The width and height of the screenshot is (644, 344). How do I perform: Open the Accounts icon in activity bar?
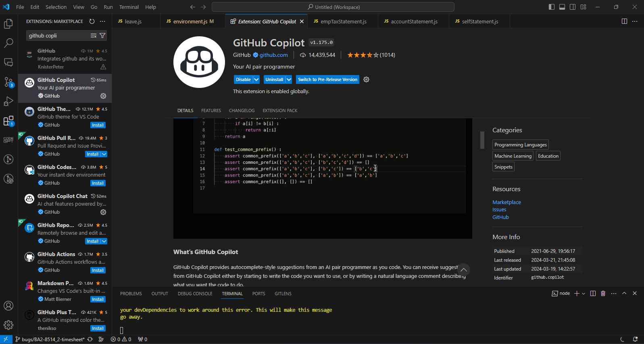tap(8, 306)
